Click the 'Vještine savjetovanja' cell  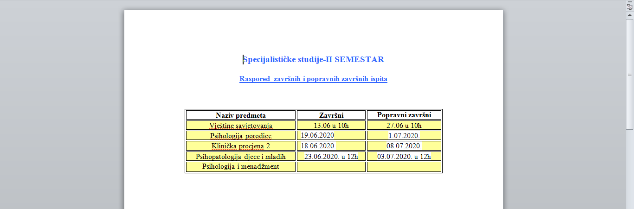tap(241, 125)
